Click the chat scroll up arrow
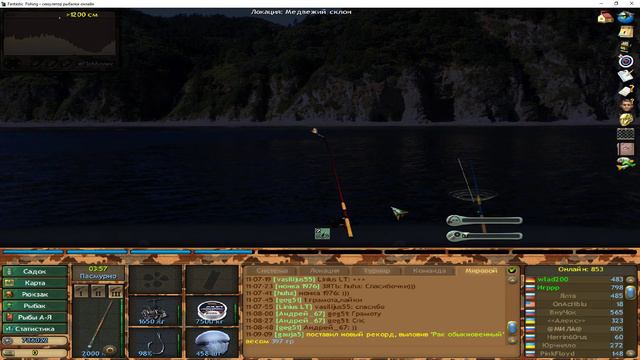Screen dimensions: 640x360 [511, 280]
